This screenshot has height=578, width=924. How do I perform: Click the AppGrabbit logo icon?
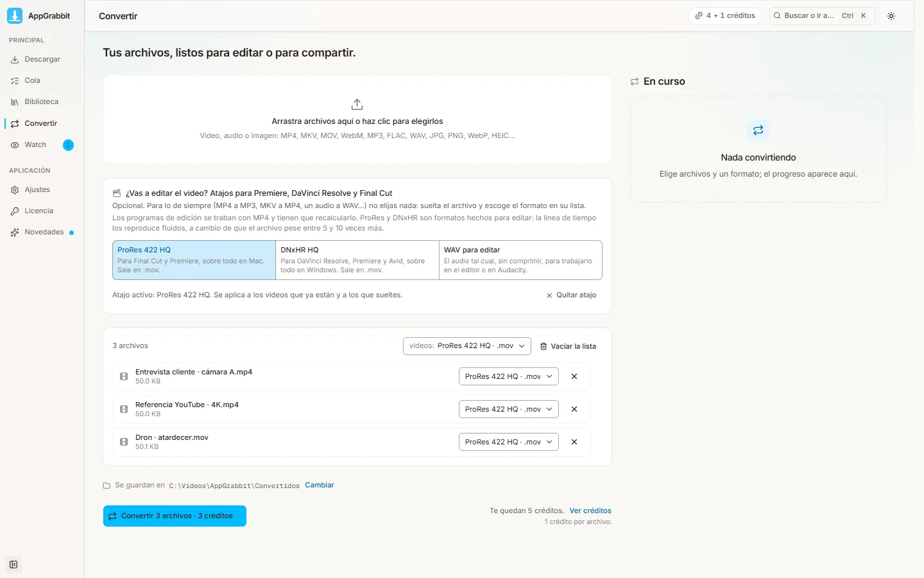pyautogui.click(x=14, y=15)
